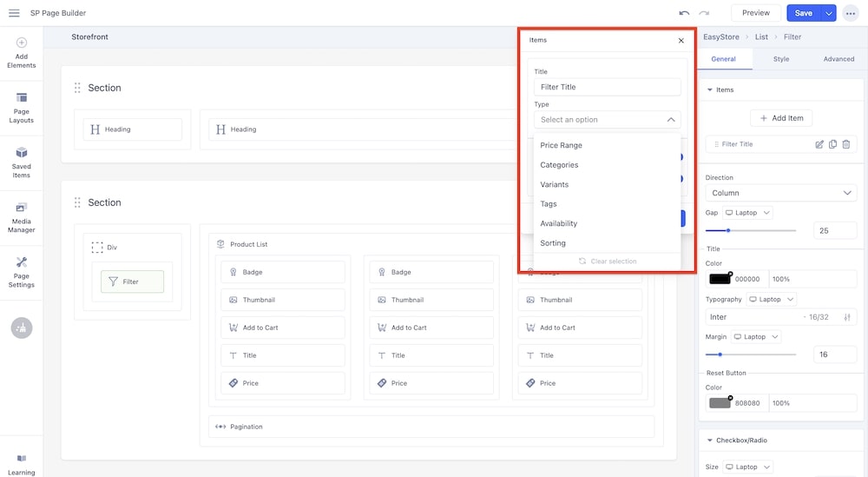Click the Filter Title input field
The width and height of the screenshot is (868, 477).
tap(607, 87)
